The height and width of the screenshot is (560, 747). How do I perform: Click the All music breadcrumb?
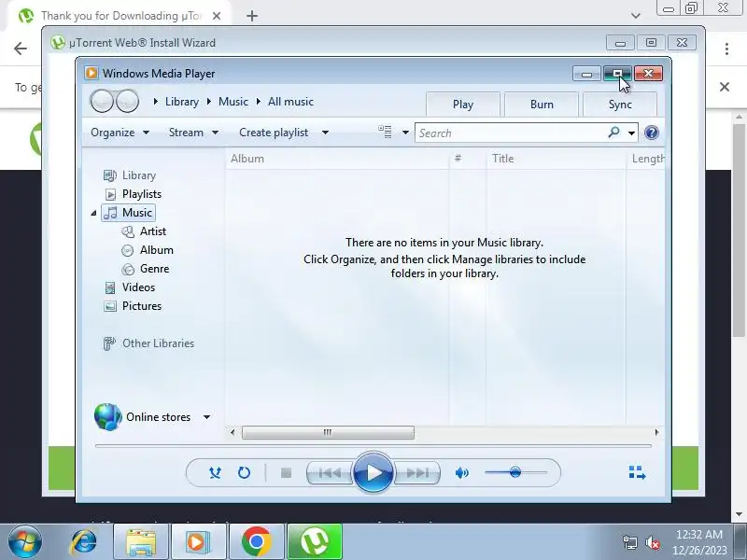click(x=290, y=102)
